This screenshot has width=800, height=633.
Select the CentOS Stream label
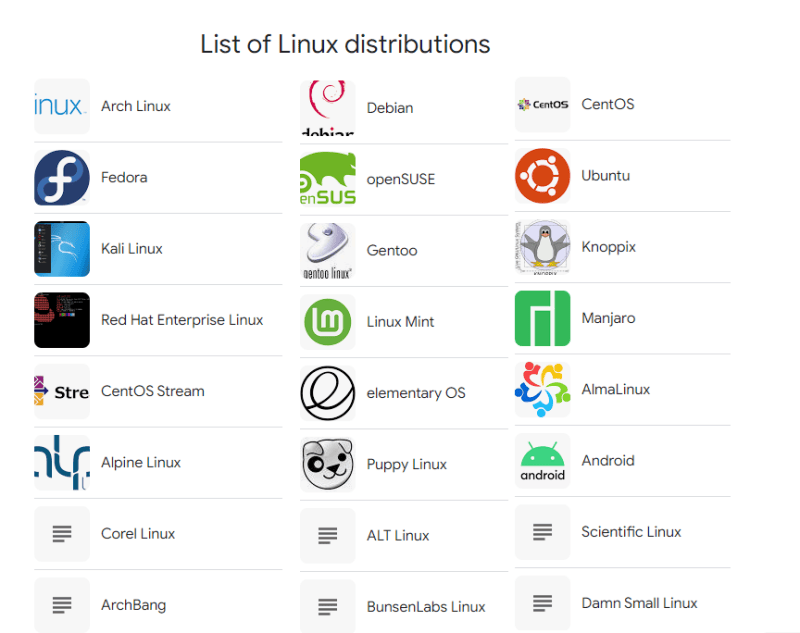pyautogui.click(x=153, y=391)
